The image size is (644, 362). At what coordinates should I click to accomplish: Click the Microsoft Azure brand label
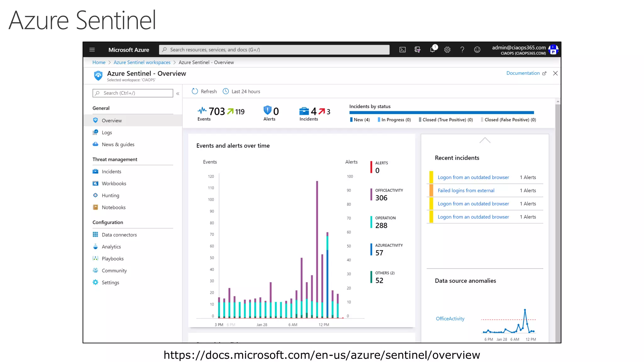129,50
